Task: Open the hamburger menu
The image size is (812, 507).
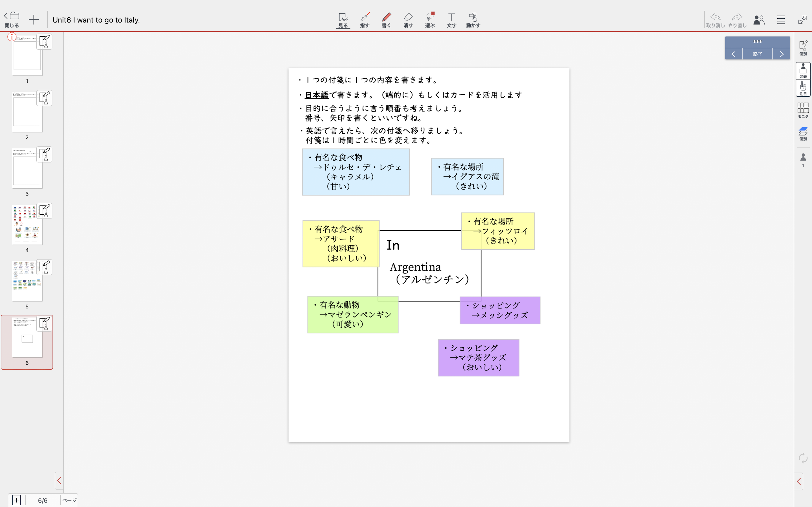Action: tap(781, 20)
